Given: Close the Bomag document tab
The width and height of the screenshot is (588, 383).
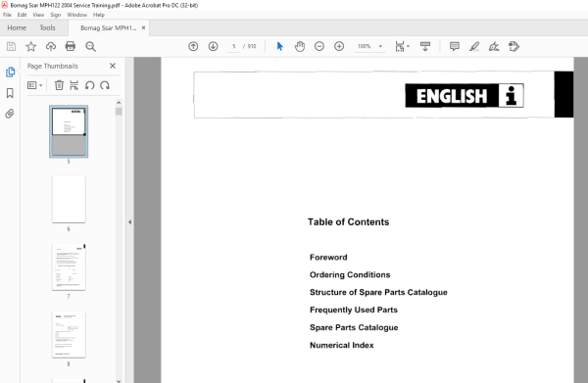Looking at the screenshot, I should tap(143, 27).
